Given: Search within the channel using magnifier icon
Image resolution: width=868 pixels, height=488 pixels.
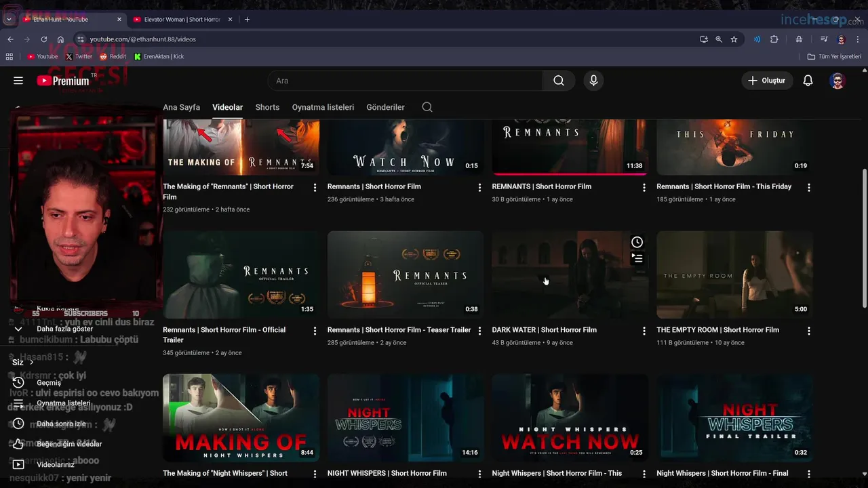Looking at the screenshot, I should 427,107.
